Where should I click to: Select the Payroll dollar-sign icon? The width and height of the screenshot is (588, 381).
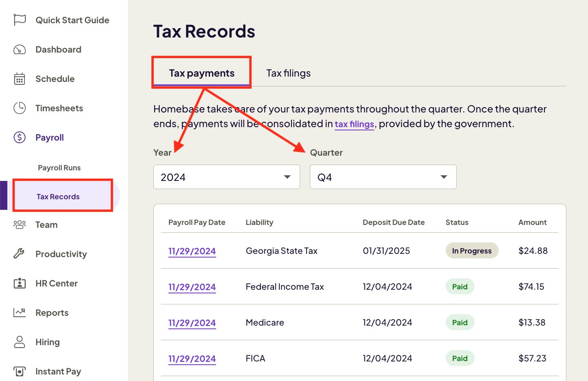tap(19, 137)
